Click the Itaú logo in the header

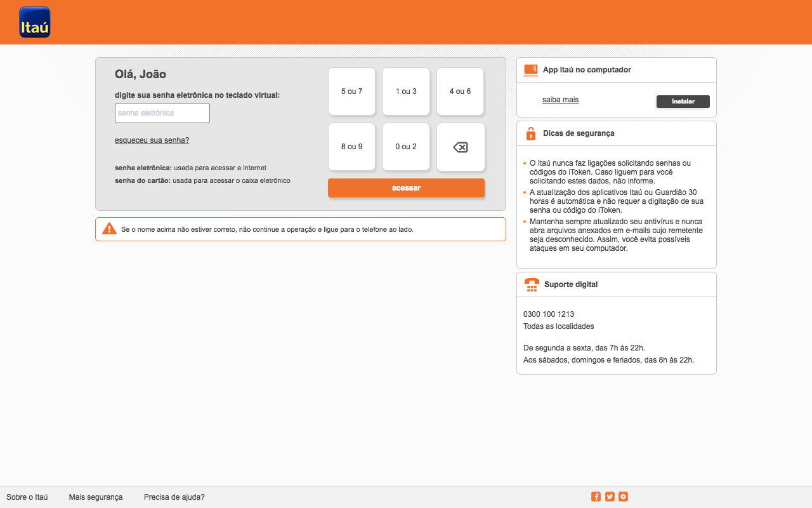tap(34, 22)
